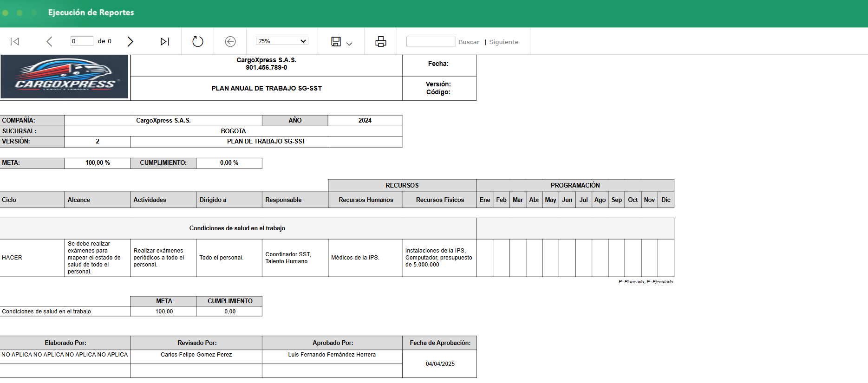Viewport: 868px width, 383px height.
Task: Refresh the report
Action: pos(198,42)
